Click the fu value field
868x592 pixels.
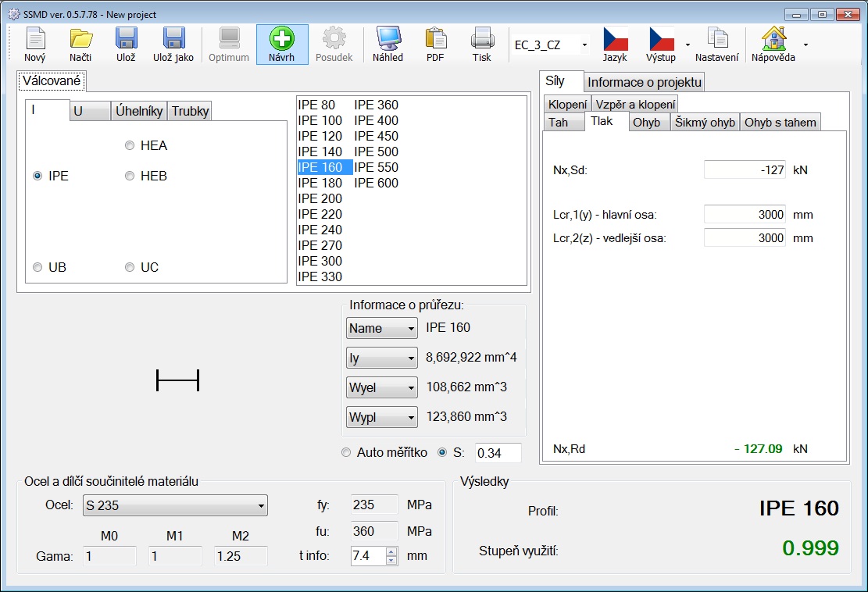[374, 531]
